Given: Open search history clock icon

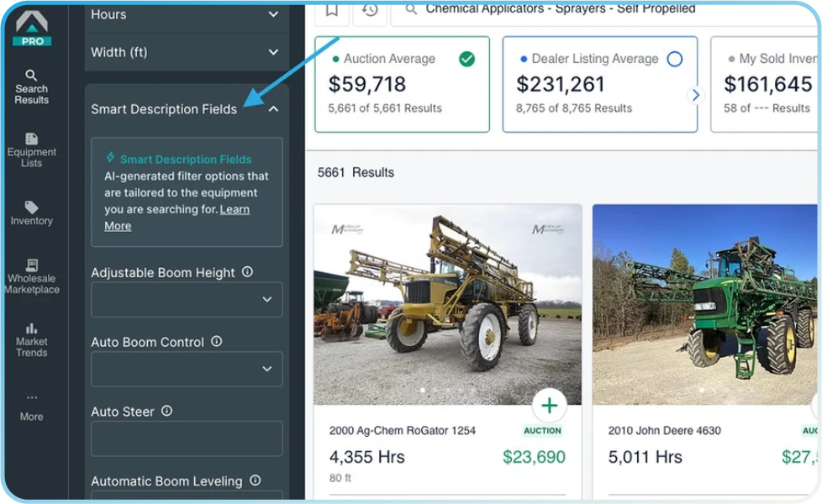Looking at the screenshot, I should (x=370, y=10).
